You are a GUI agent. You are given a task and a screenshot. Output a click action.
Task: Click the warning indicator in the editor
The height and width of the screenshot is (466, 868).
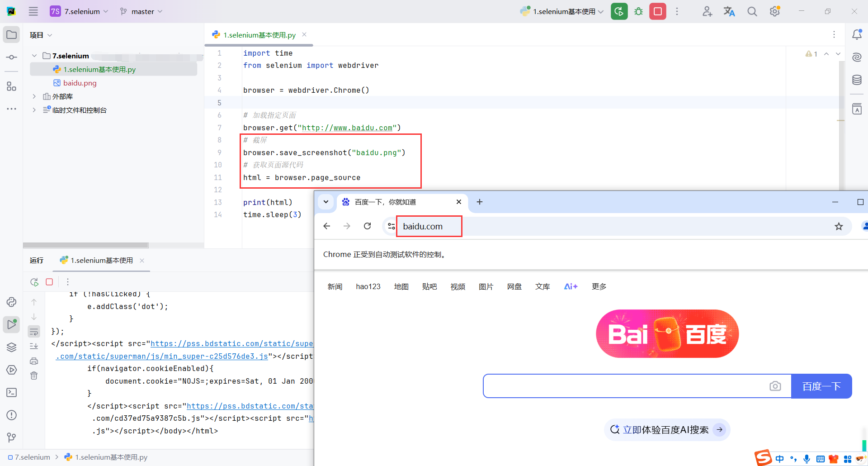pos(811,54)
